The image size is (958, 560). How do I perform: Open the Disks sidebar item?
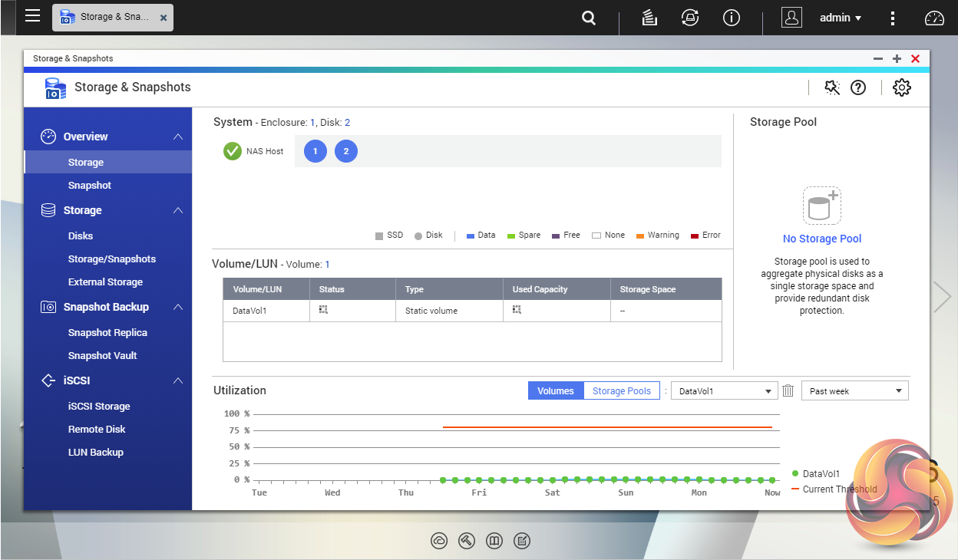[x=81, y=236]
